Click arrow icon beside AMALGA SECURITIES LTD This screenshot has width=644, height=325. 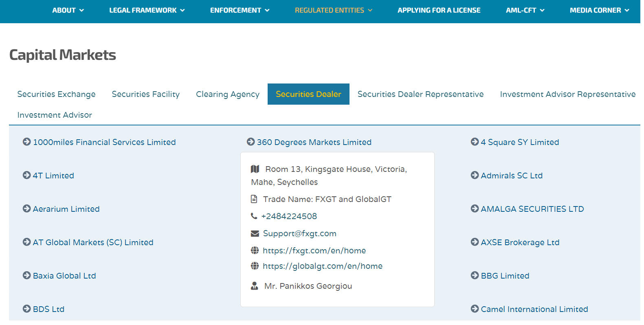point(475,209)
